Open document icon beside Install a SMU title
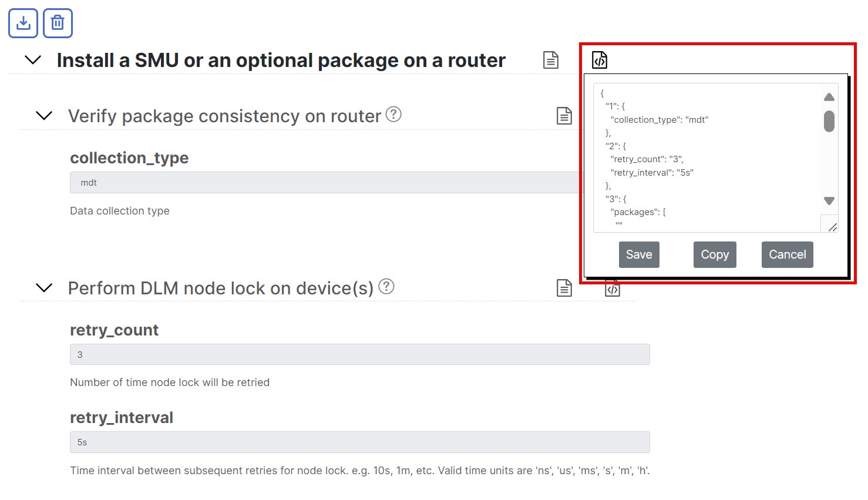 [x=551, y=60]
